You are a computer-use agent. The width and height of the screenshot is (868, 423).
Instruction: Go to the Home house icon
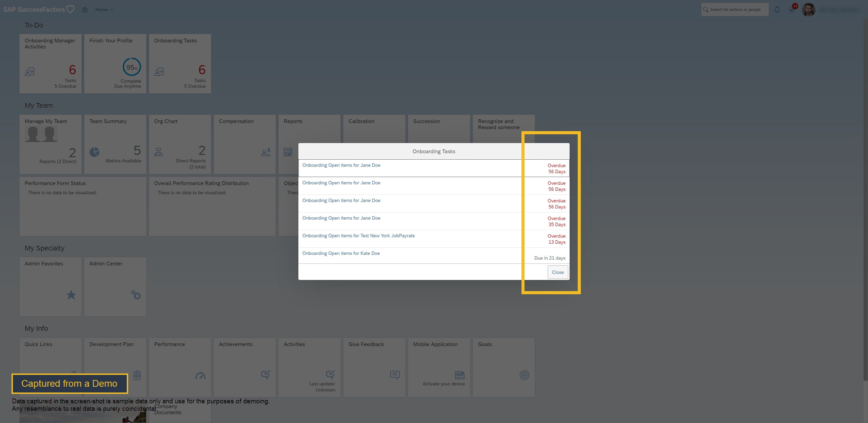click(x=85, y=9)
